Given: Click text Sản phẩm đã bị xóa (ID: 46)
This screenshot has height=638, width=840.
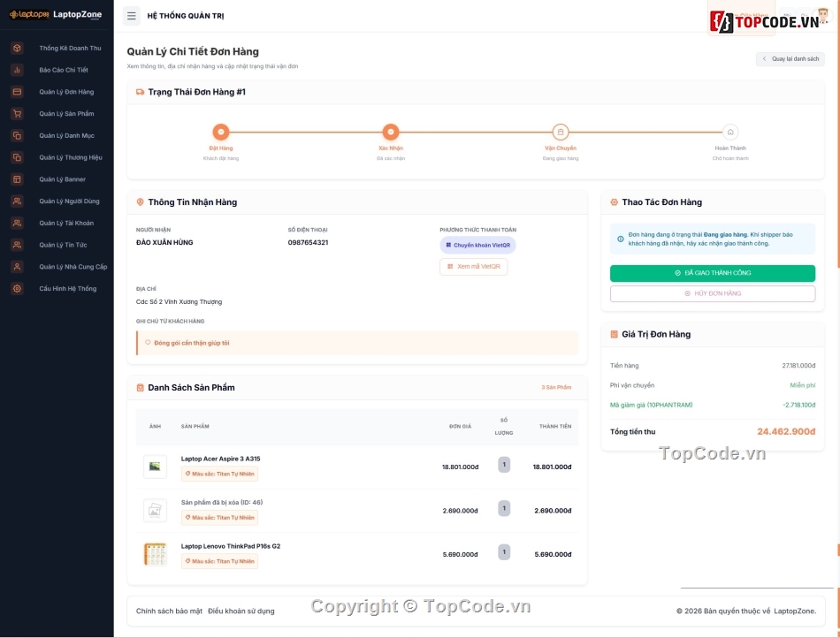Looking at the screenshot, I should click(222, 503).
